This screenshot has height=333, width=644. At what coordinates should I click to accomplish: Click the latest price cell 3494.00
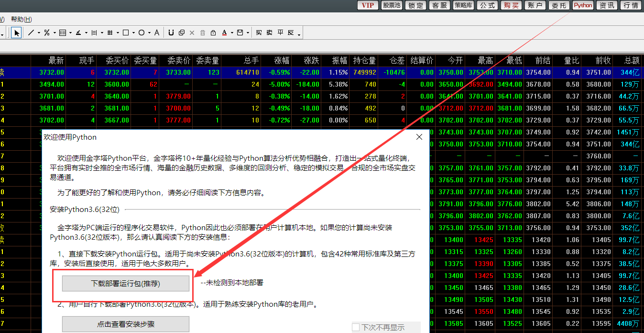[x=52, y=84]
